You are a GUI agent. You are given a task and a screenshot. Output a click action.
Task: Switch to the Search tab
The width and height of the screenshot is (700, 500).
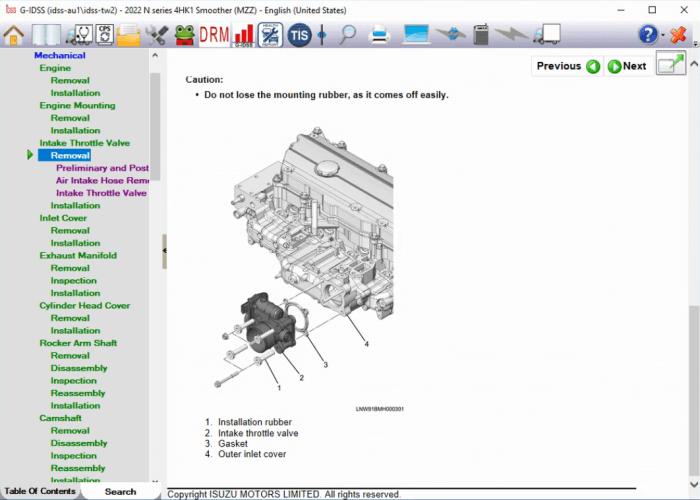click(x=120, y=491)
